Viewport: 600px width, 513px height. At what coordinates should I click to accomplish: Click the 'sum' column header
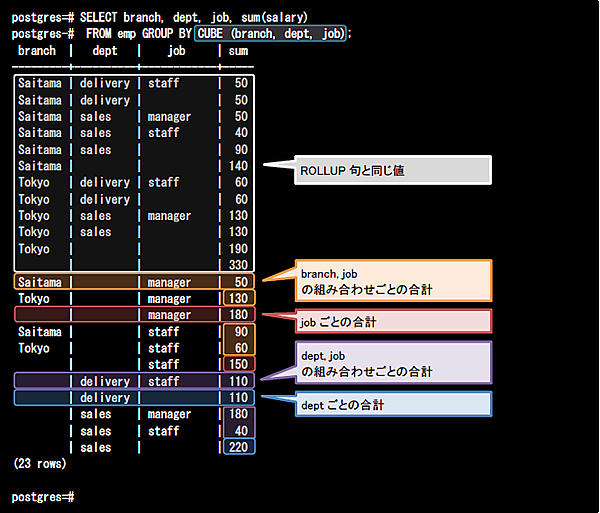click(238, 51)
